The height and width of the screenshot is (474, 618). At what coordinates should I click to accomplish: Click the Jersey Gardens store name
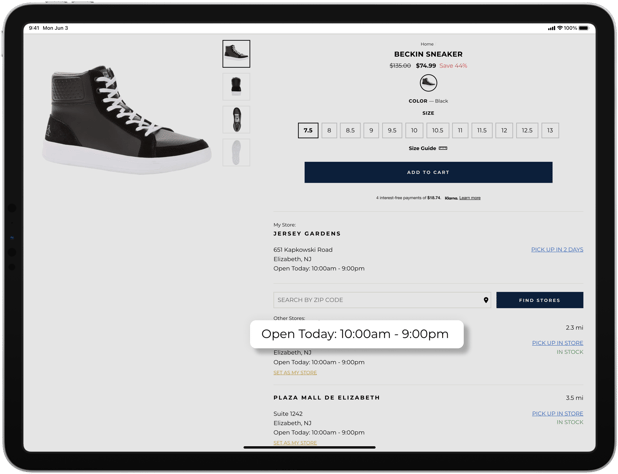(x=307, y=233)
